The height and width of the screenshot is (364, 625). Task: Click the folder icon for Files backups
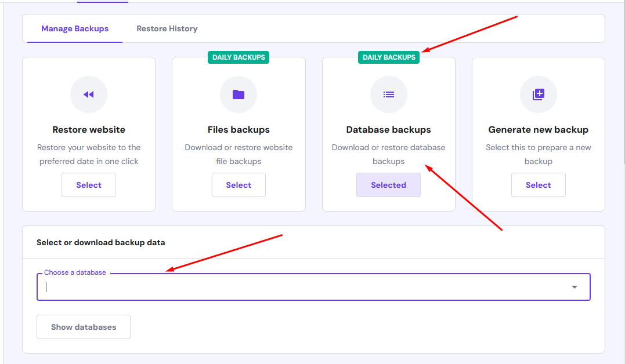(239, 94)
